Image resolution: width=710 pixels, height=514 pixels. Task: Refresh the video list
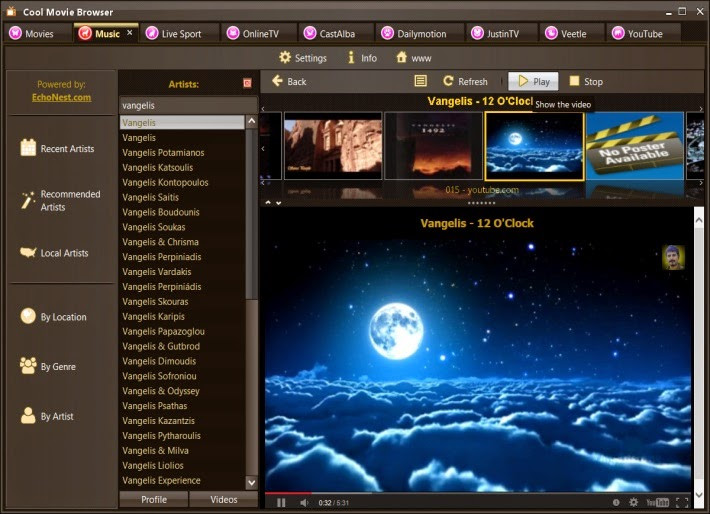tap(465, 82)
